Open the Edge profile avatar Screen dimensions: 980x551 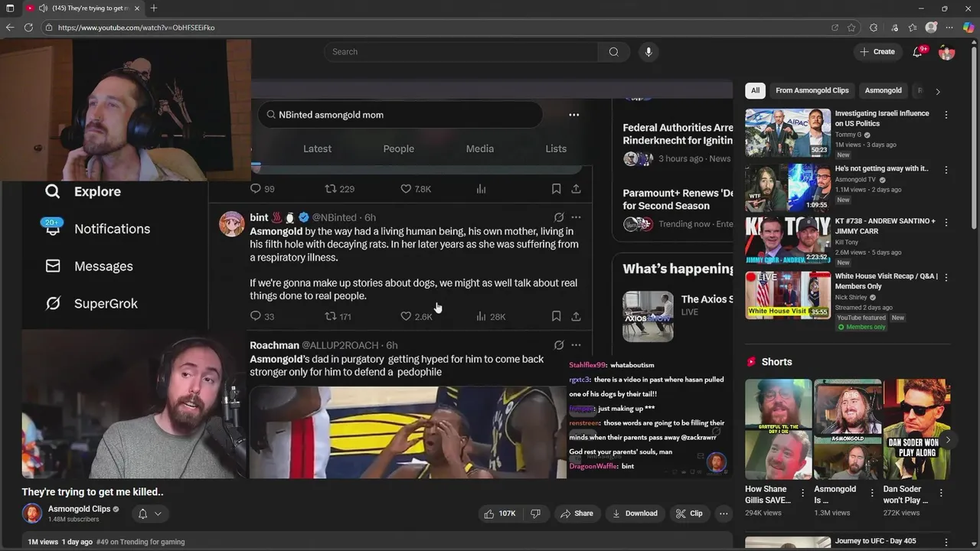tap(931, 28)
